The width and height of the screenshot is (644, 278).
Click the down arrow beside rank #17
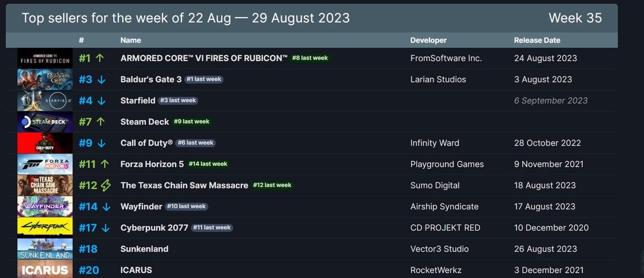pos(105,228)
